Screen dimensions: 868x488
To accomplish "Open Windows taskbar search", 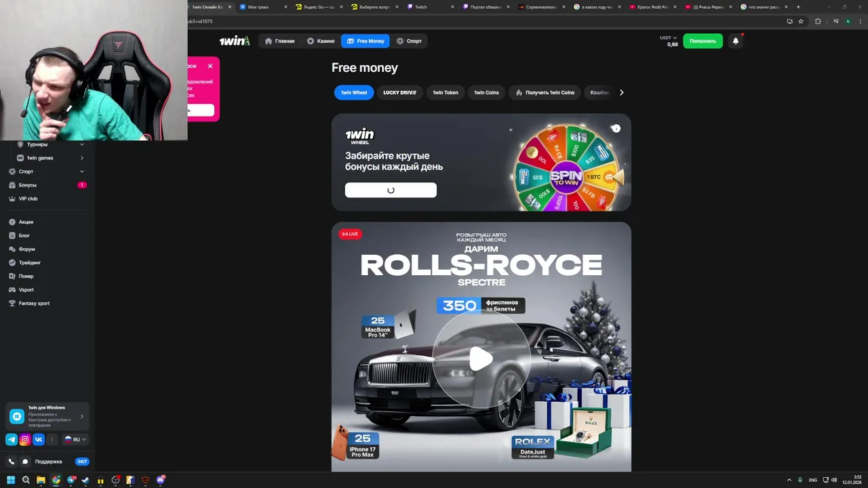I will tap(26, 480).
